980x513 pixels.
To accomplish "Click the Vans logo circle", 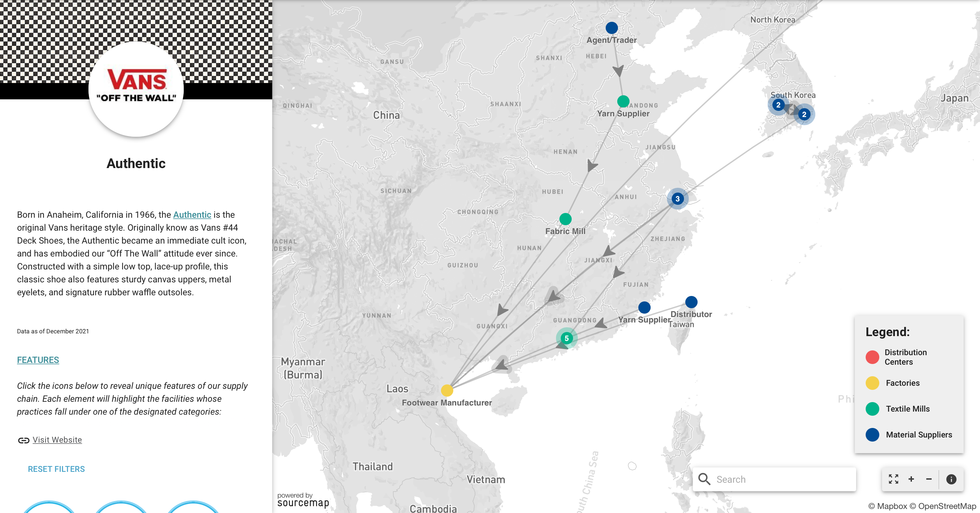I will click(x=136, y=89).
